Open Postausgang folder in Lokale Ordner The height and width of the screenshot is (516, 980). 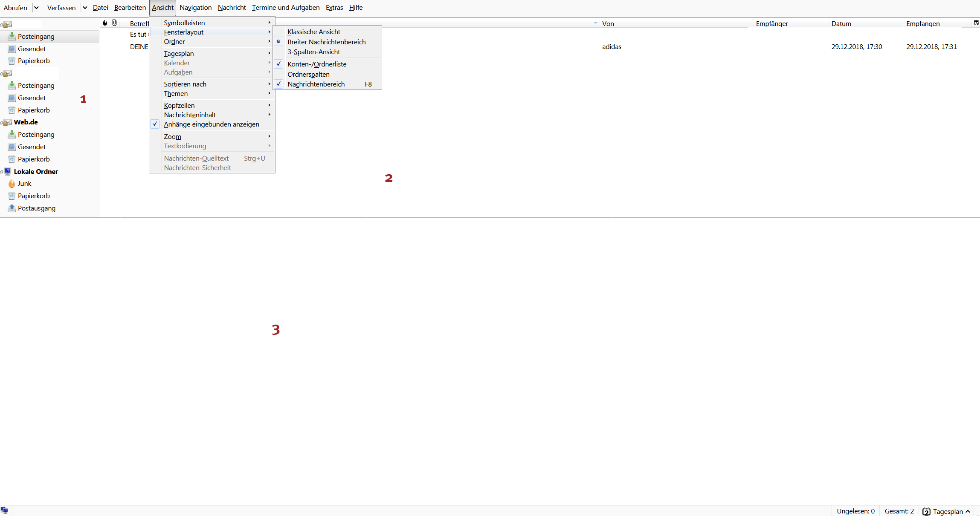[36, 208]
